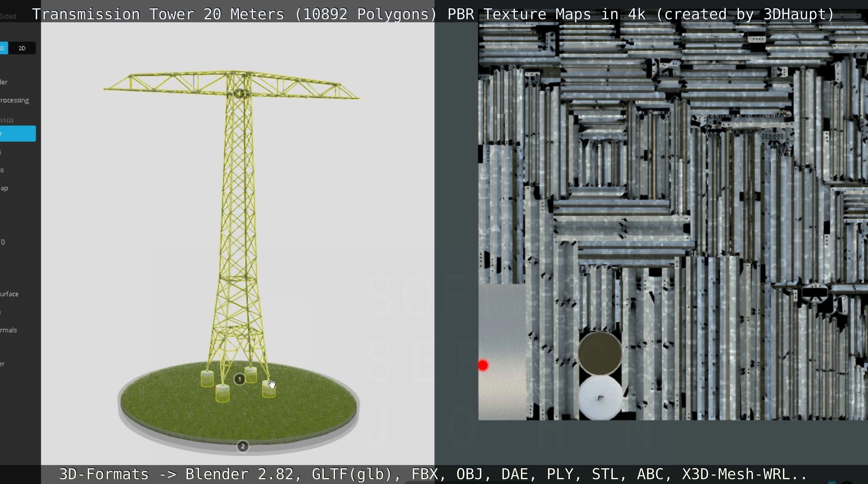Viewport: 868px width, 484px height.
Task: Click annotation marker 2 below grass disc
Action: point(243,446)
